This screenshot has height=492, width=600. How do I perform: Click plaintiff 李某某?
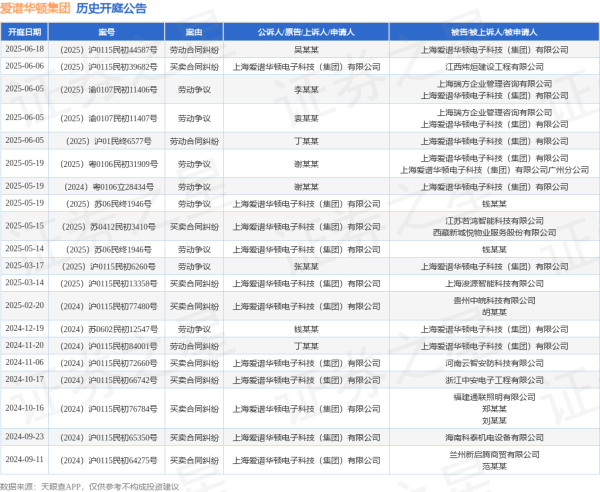click(x=306, y=90)
